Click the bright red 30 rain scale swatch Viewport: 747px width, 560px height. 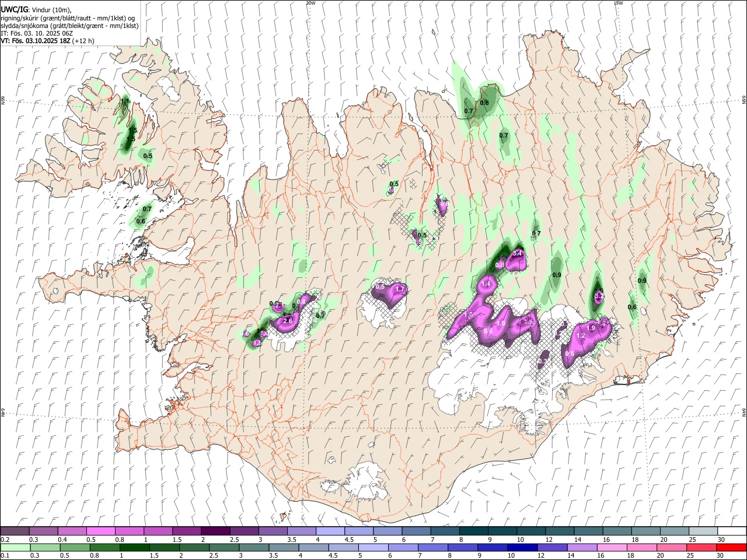pos(731,547)
